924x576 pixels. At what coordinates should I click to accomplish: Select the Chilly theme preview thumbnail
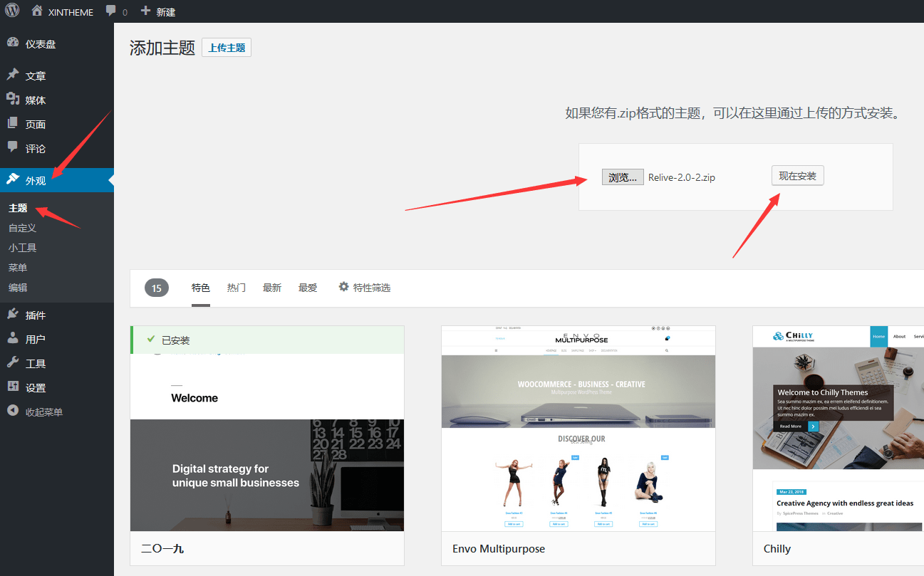[x=838, y=428]
